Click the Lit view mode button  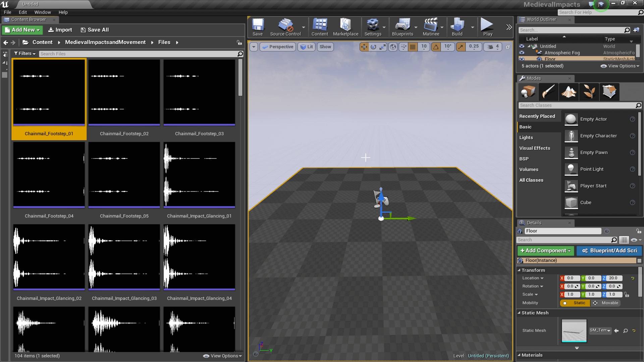tap(307, 47)
